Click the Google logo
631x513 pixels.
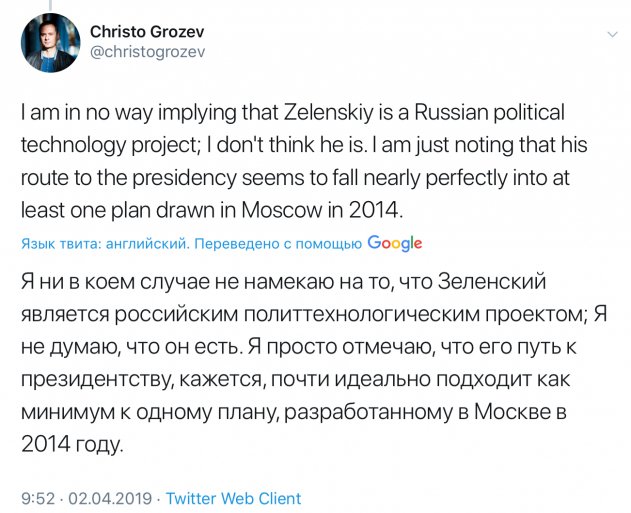[395, 243]
